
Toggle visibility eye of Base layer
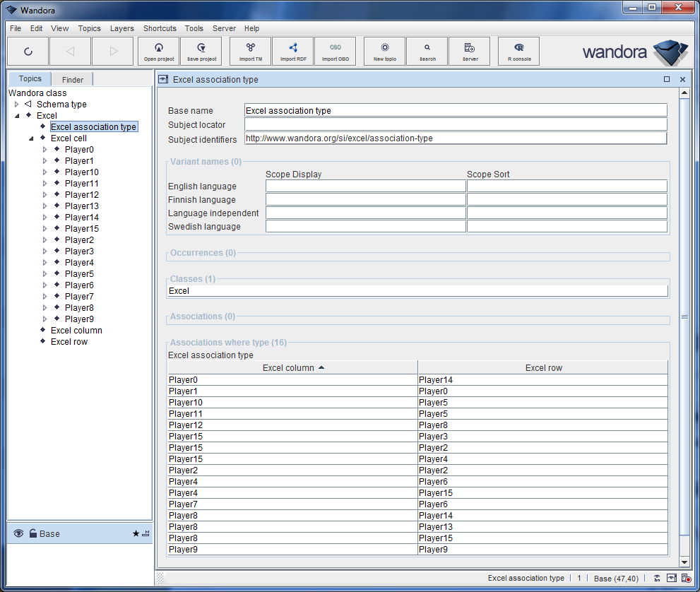[18, 534]
